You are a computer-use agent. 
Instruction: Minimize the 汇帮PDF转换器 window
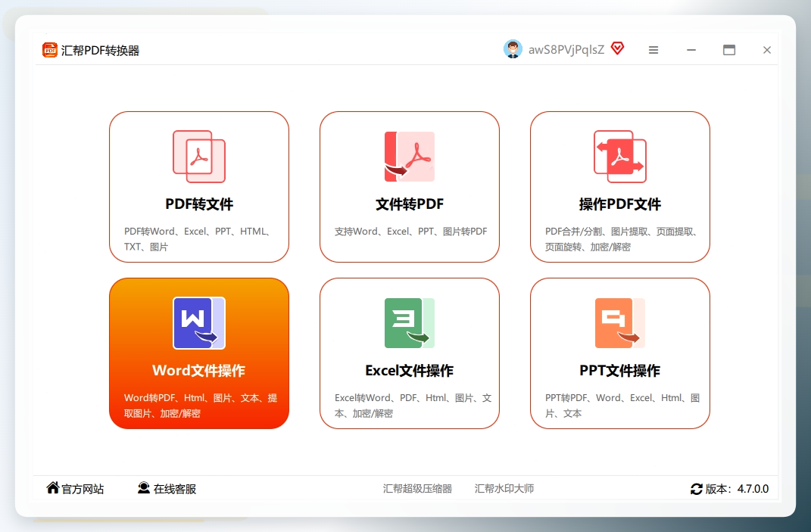point(691,50)
